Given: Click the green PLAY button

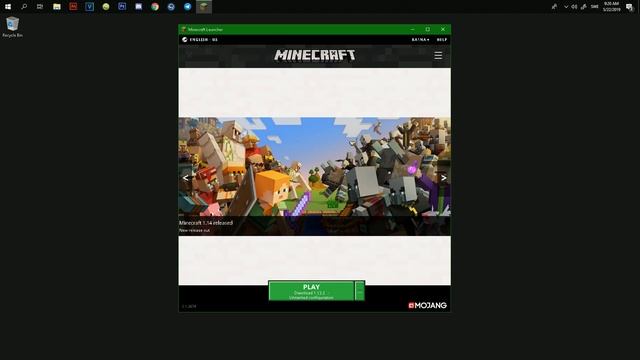Looking at the screenshot, I should click(311, 291).
